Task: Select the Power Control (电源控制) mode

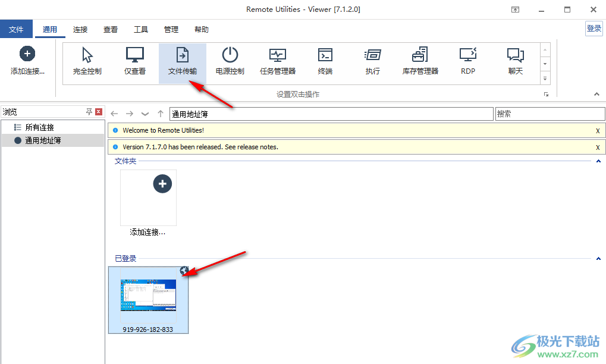Action: pos(230,62)
